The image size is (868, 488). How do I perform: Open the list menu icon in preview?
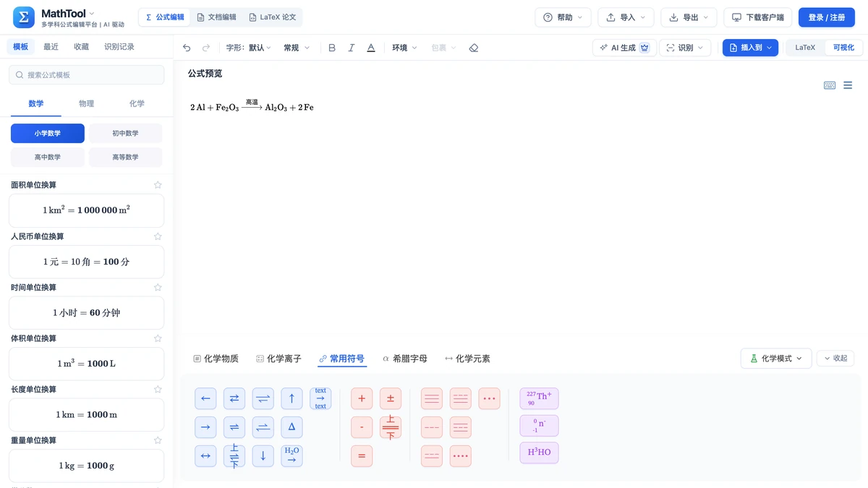point(848,85)
